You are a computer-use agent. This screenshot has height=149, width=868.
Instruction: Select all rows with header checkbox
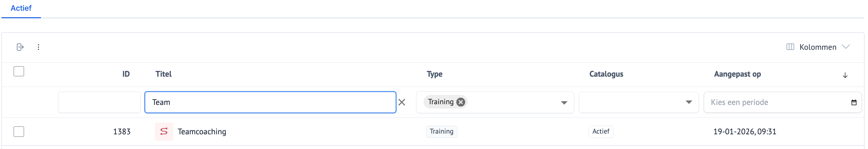19,71
